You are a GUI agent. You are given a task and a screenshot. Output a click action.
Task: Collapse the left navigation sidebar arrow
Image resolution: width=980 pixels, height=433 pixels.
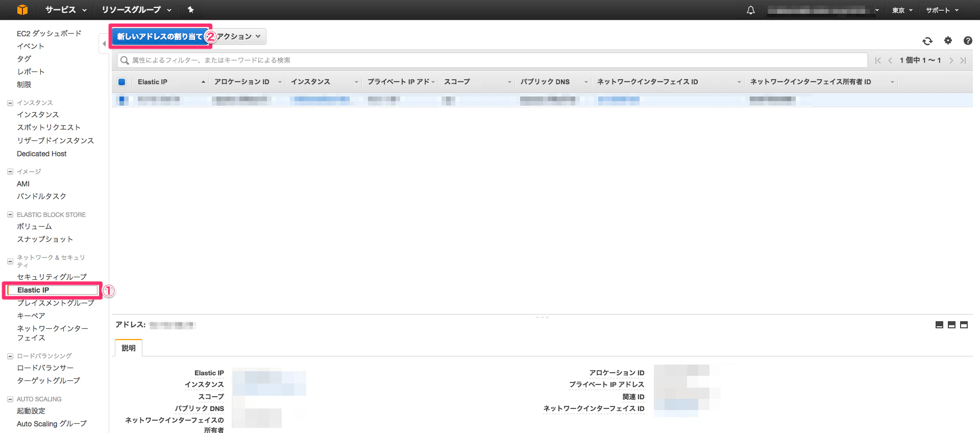click(104, 44)
